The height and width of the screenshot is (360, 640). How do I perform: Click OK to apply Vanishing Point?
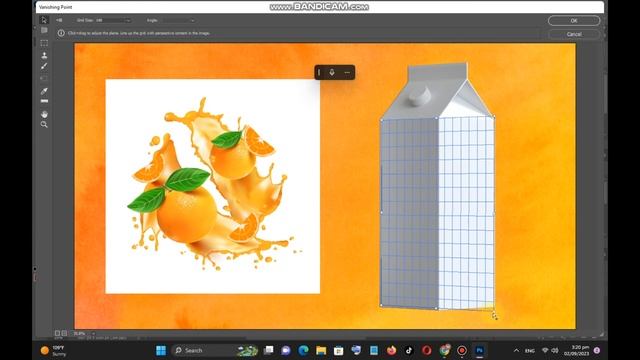click(574, 20)
